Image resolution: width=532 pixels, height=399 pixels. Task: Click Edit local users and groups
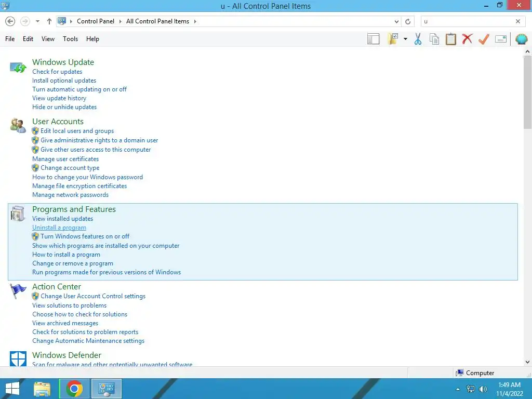77,131
